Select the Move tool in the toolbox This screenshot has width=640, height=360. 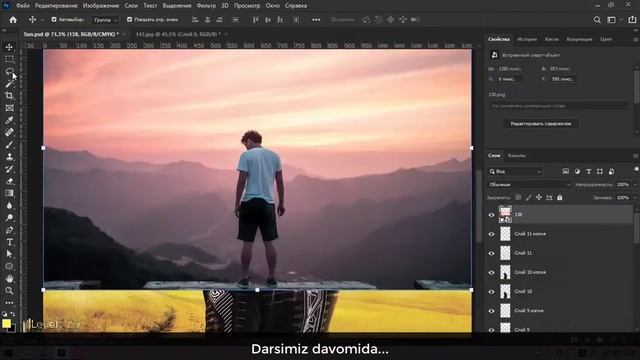pyautogui.click(x=9, y=47)
